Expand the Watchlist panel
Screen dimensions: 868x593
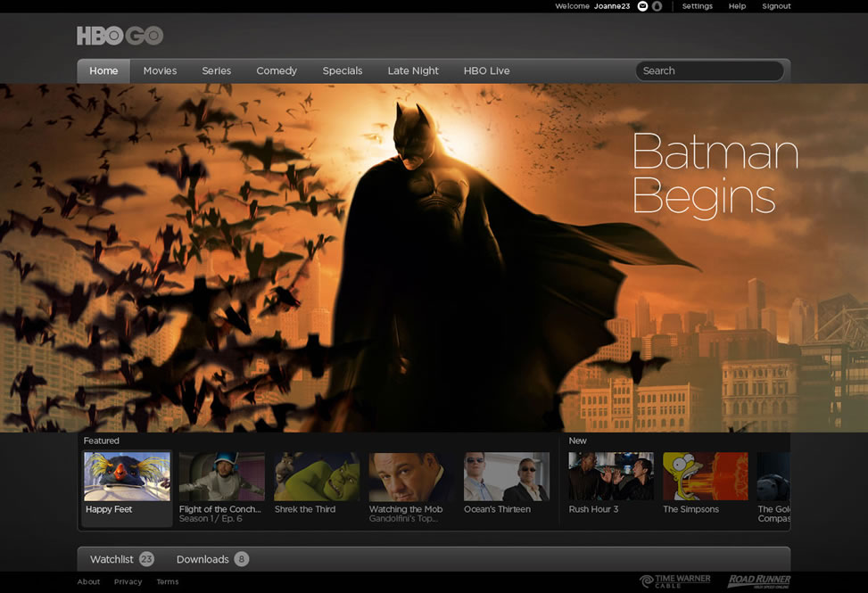pos(112,559)
